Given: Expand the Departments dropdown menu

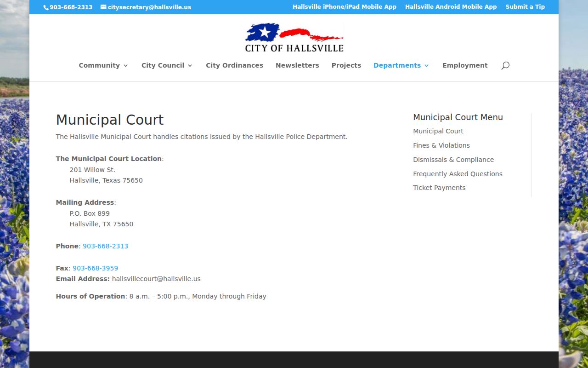Looking at the screenshot, I should pos(401,65).
